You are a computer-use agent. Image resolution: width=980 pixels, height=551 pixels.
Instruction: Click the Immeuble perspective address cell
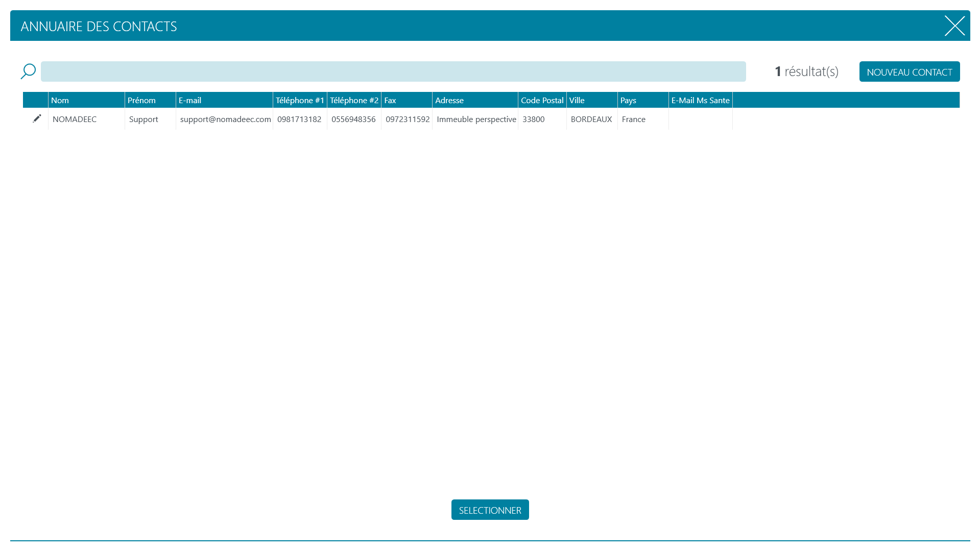(x=475, y=119)
